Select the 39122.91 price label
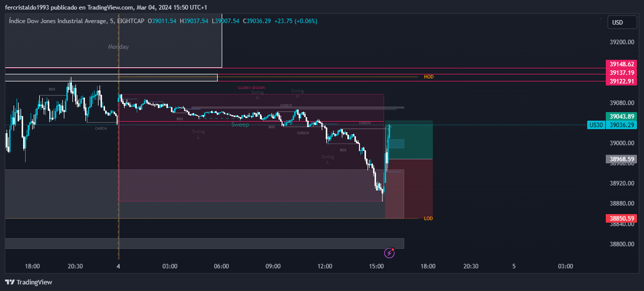The width and height of the screenshot is (644, 291). click(621, 82)
